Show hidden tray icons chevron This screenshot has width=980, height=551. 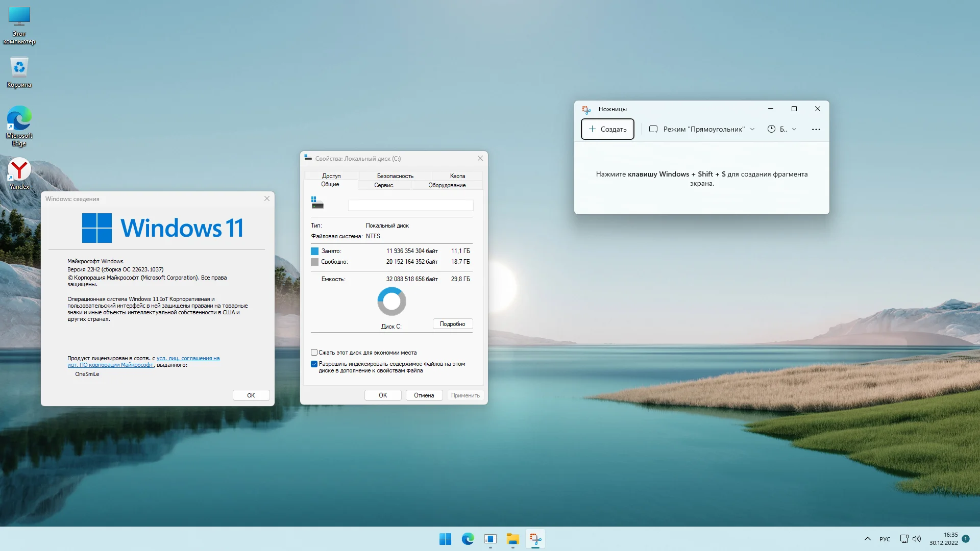(867, 539)
